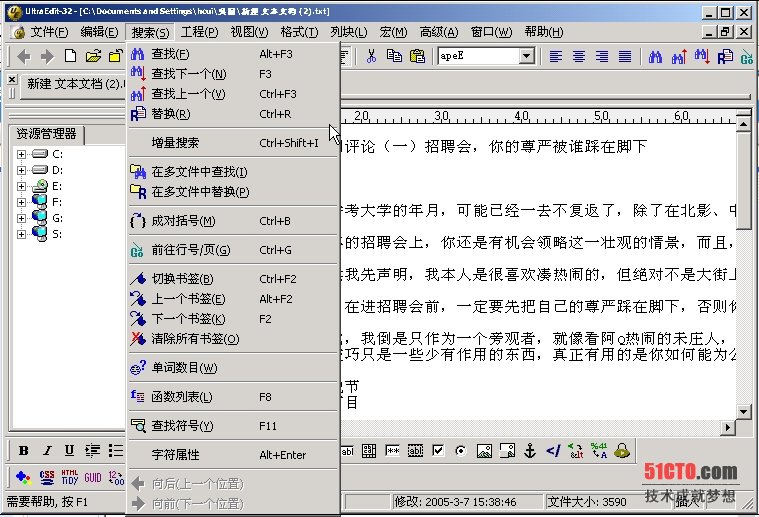Select 清除所有书签(O) menu entry
The height and width of the screenshot is (517, 759).
coord(233,339)
